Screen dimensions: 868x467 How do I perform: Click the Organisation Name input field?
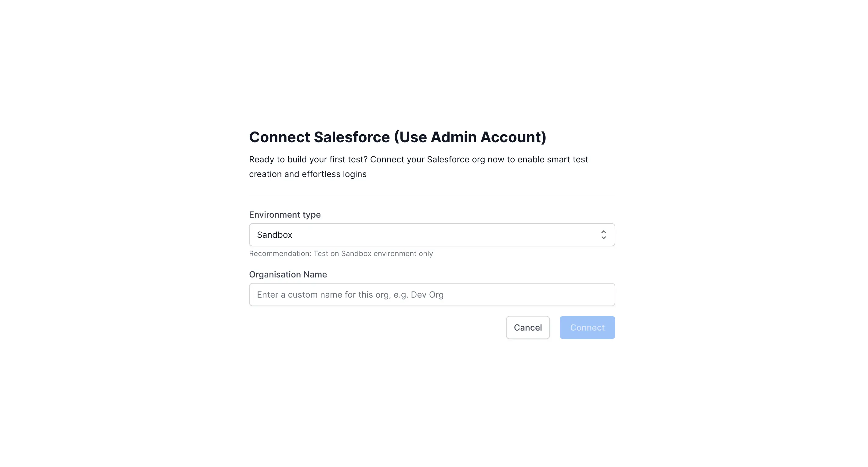(432, 294)
